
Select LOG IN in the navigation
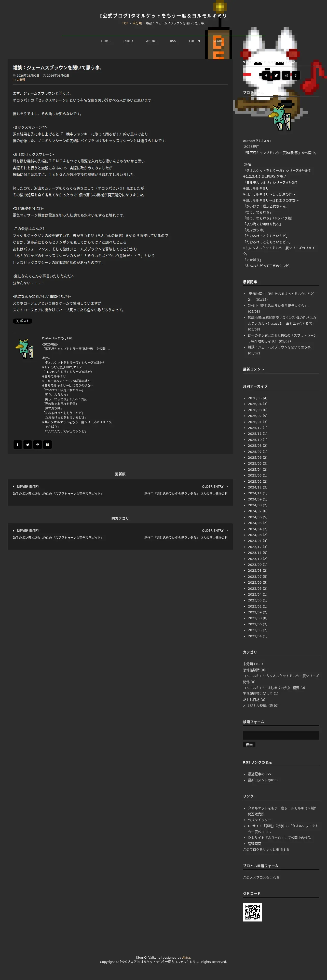(194, 41)
